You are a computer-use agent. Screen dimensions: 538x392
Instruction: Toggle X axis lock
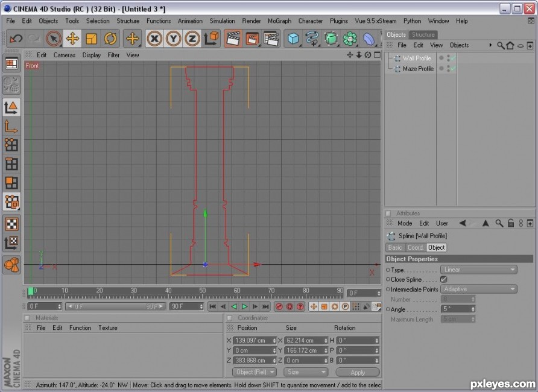154,39
